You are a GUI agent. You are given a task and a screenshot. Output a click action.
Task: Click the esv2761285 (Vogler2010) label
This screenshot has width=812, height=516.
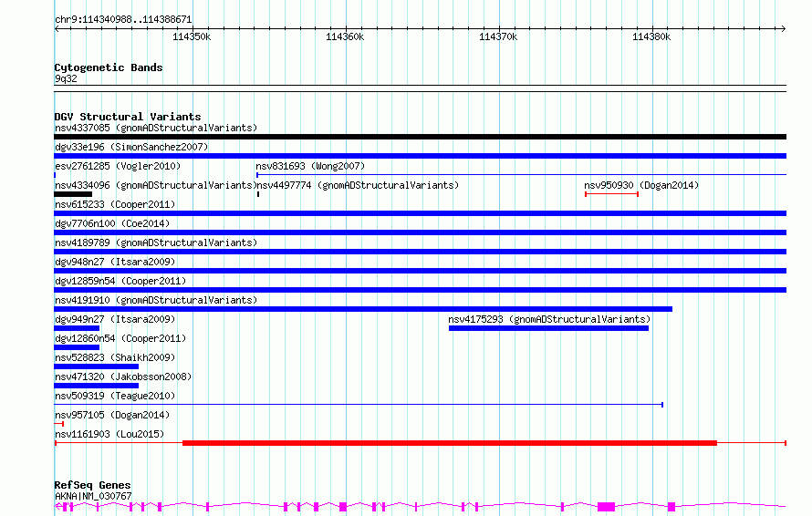(117, 166)
